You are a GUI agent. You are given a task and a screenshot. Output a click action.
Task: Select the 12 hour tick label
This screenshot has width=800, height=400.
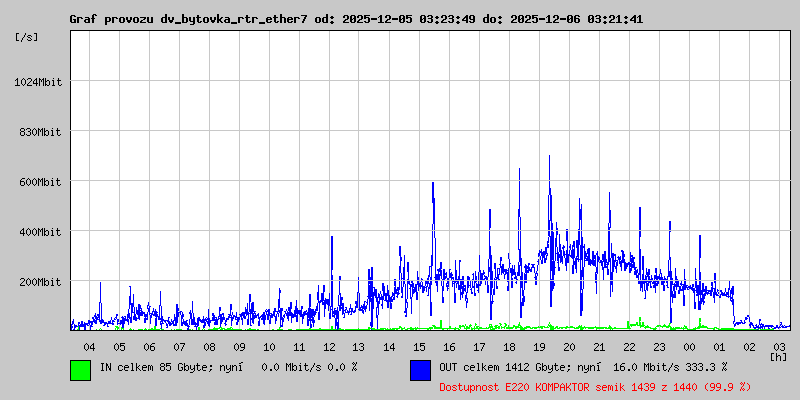pos(329,346)
